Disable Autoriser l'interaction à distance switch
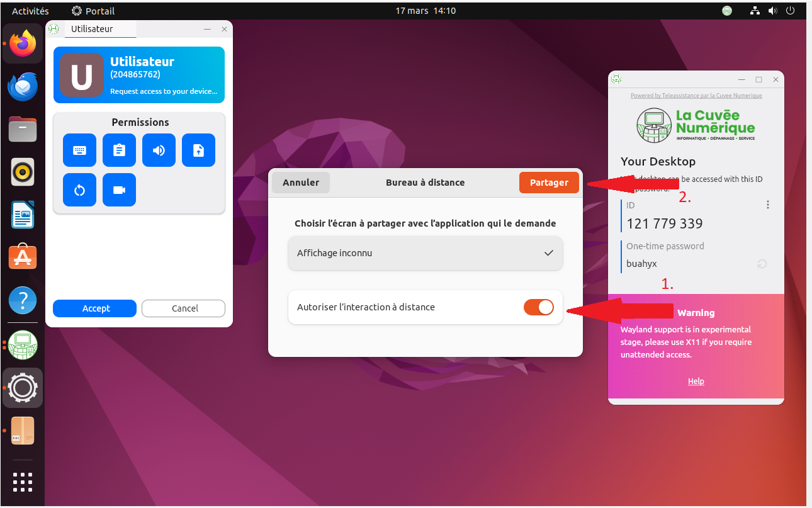 coord(539,307)
